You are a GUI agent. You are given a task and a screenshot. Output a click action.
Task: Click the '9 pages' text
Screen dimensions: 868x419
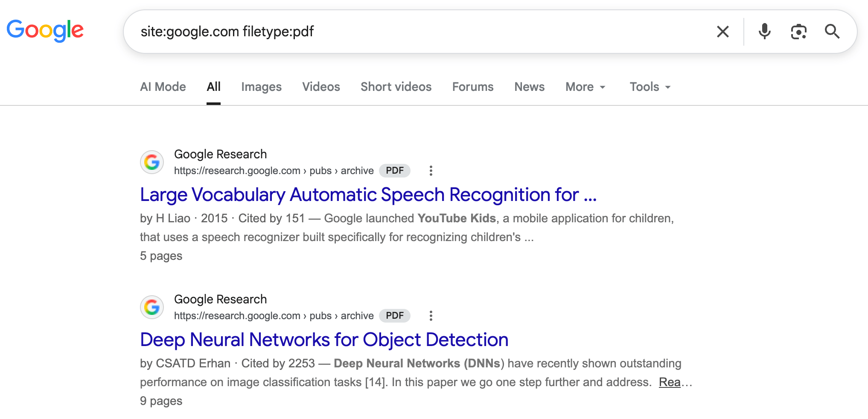(161, 401)
